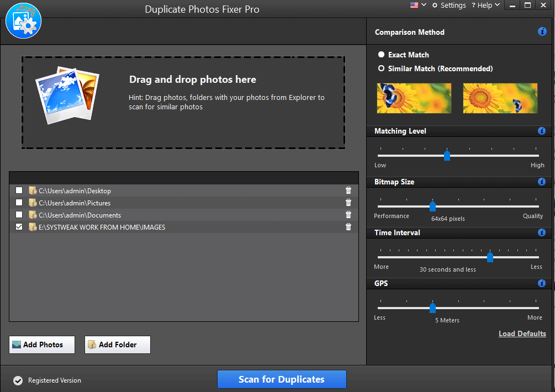The height and width of the screenshot is (392, 555).
Task: Click the 'Performance' label under Bitmap Size
Action: (x=392, y=216)
